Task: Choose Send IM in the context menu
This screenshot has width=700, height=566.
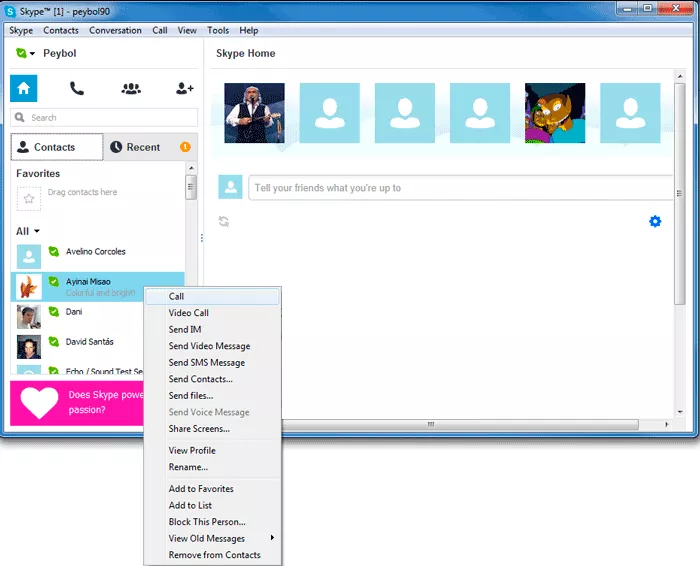Action: point(213,329)
